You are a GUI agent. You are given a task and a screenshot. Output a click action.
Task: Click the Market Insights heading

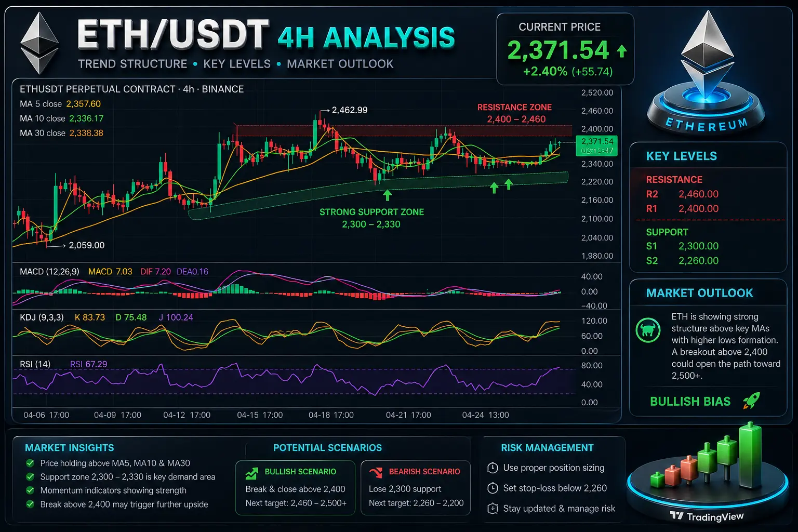point(70,448)
